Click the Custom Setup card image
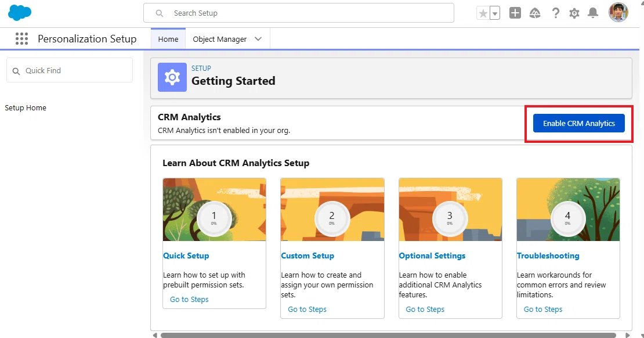644x338 pixels. [x=332, y=209]
